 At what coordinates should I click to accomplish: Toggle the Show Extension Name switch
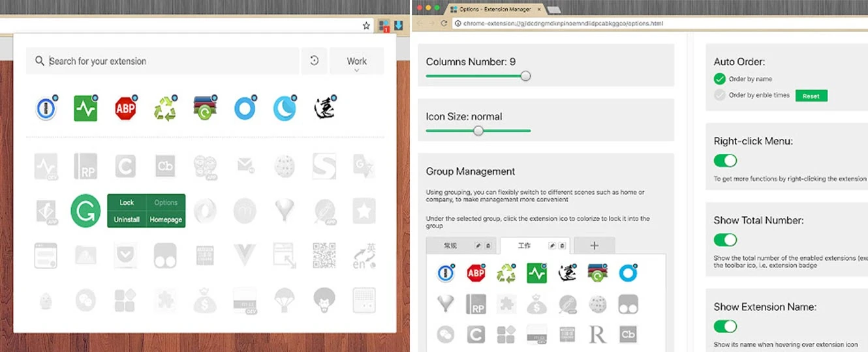pyautogui.click(x=725, y=326)
